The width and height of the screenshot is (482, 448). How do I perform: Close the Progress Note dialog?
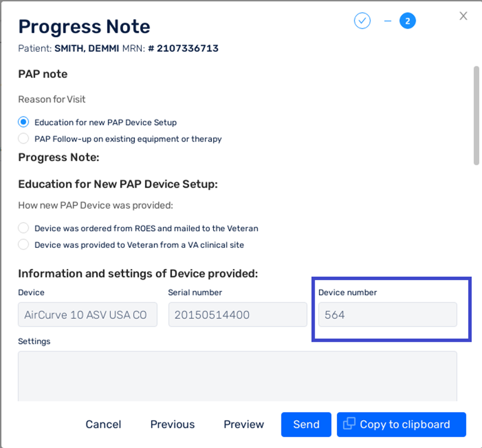coord(463,16)
